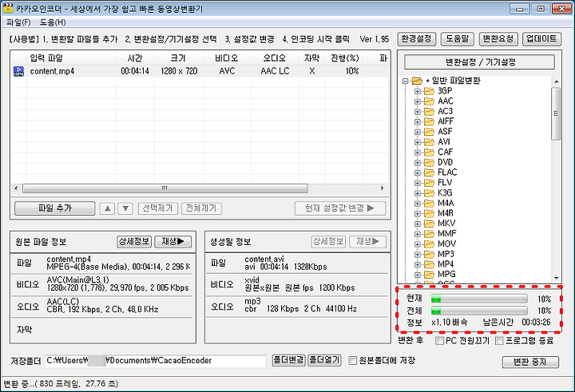Open the 파일(F) menu
The width and height of the screenshot is (575, 392).
click(x=18, y=22)
